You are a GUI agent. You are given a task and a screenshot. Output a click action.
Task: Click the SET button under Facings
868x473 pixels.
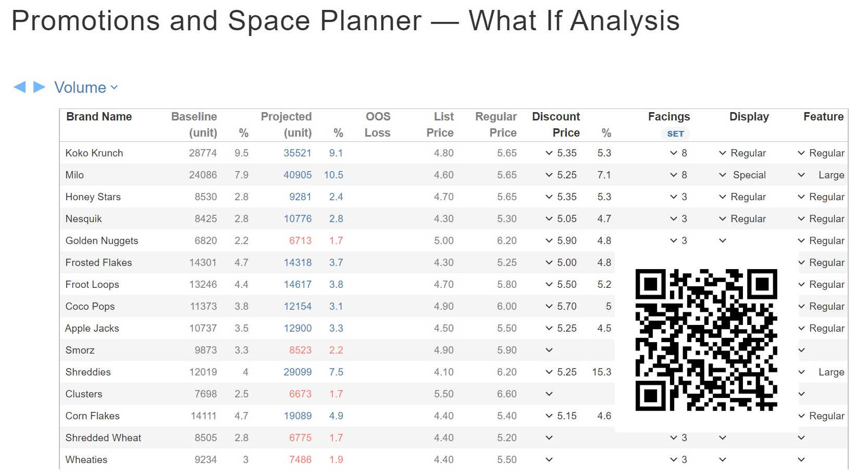coord(675,134)
